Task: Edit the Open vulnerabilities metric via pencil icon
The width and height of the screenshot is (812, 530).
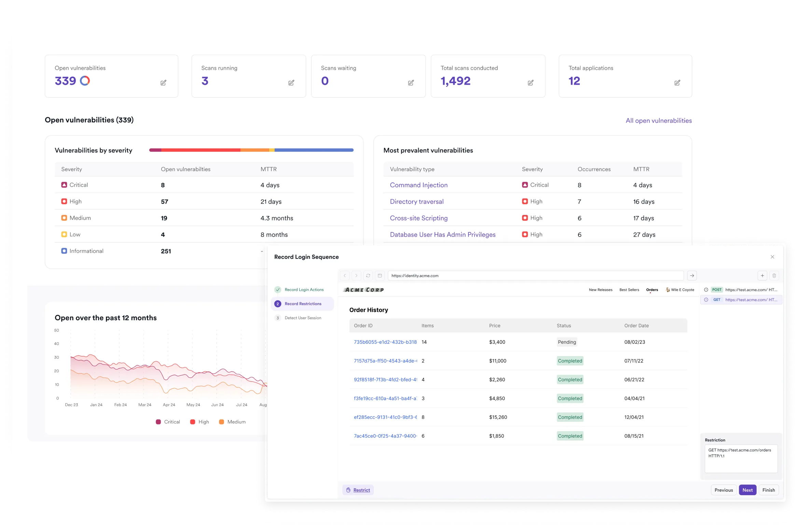Action: coord(163,83)
